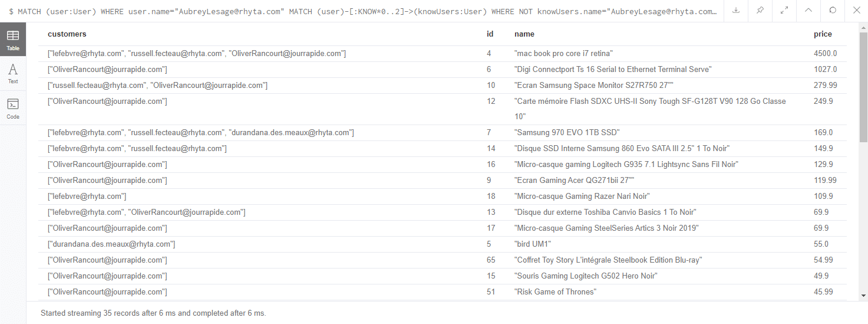Collapse the result frame
The image size is (868, 324).
[x=808, y=11]
